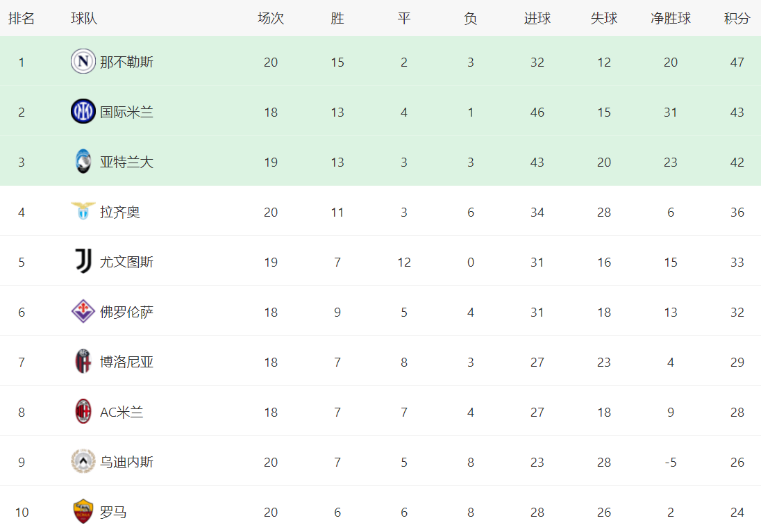The height and width of the screenshot is (532, 761).
Task: Click the Udinese team logo
Action: tap(83, 462)
